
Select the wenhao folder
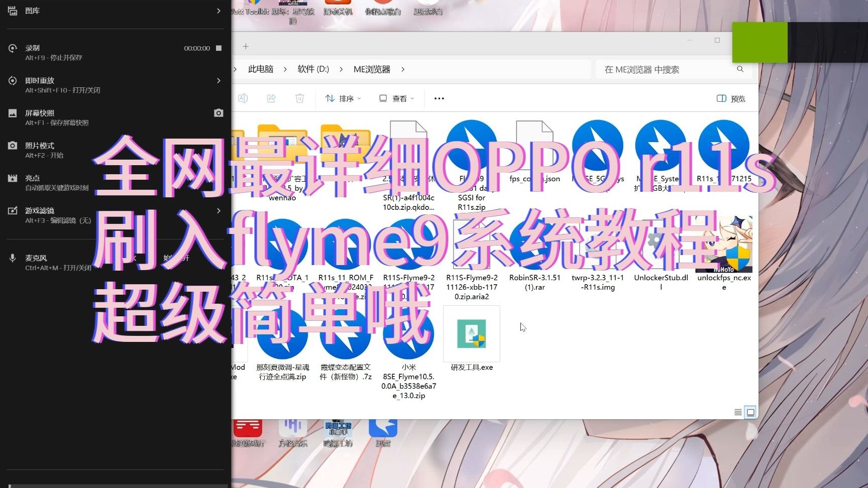282,162
